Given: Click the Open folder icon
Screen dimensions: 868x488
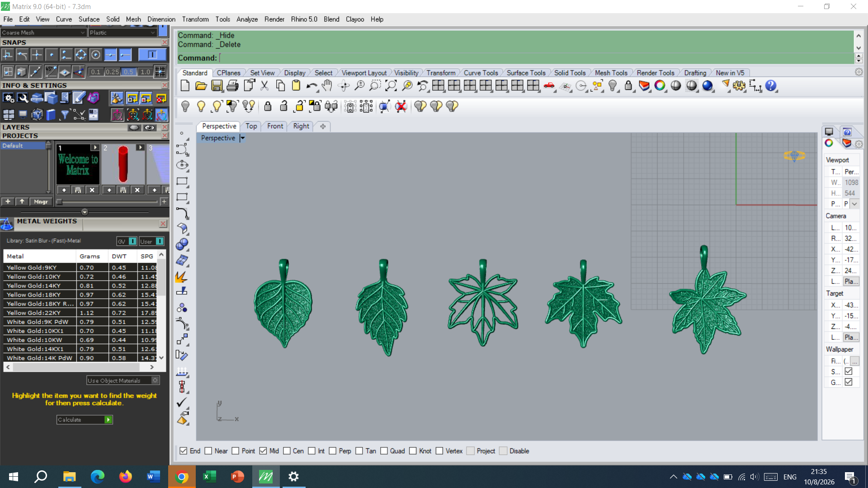Looking at the screenshot, I should (201, 86).
